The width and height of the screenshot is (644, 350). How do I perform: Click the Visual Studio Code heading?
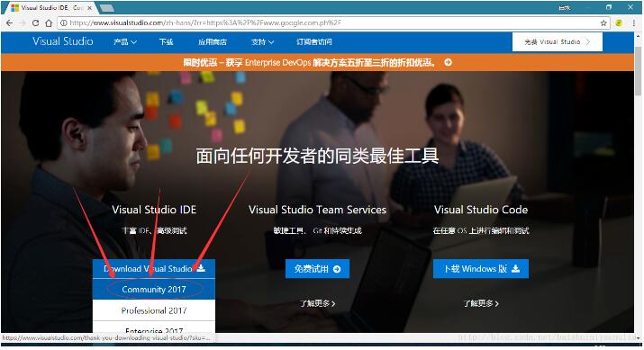click(x=481, y=210)
